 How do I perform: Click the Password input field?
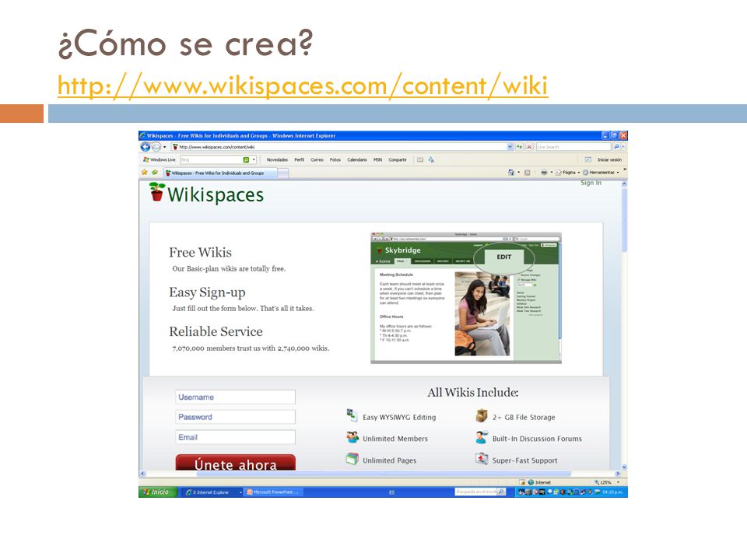[235, 417]
